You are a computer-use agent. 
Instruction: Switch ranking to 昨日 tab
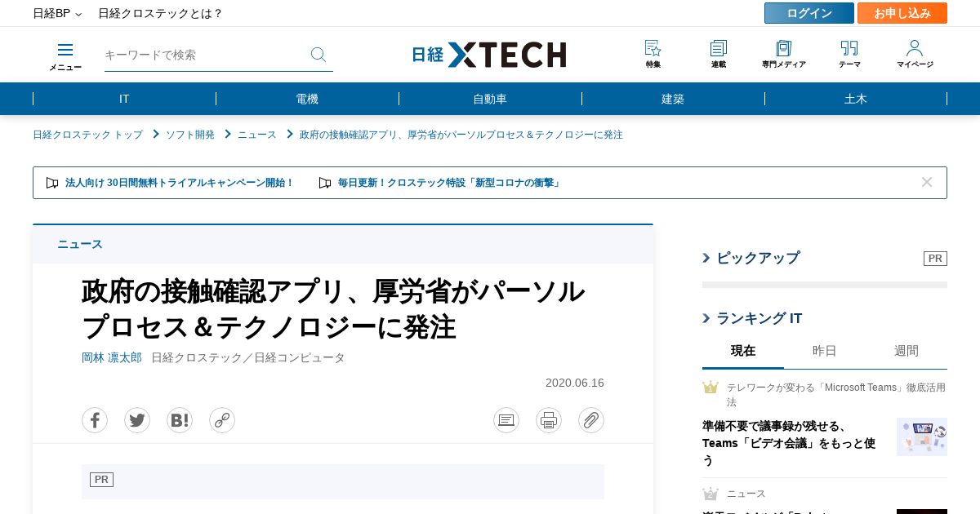(x=825, y=351)
